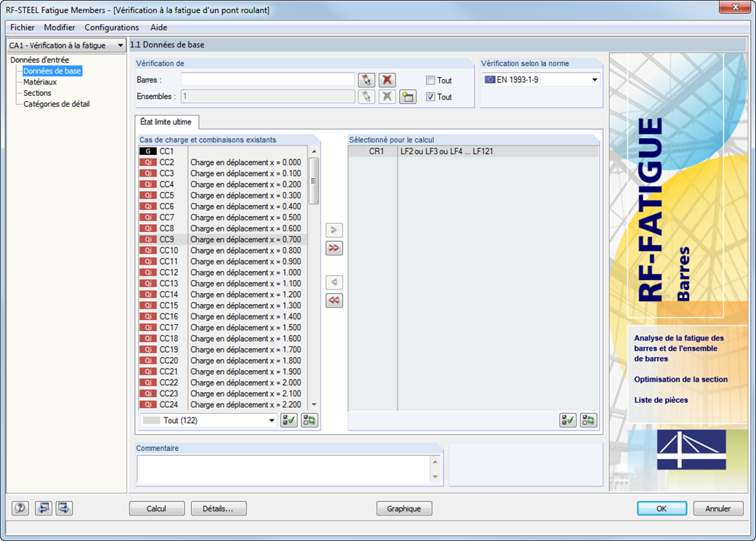Image resolution: width=756 pixels, height=541 pixels.
Task: Click the greyed pick icon next to Ensembles field
Action: pyautogui.click(x=366, y=97)
